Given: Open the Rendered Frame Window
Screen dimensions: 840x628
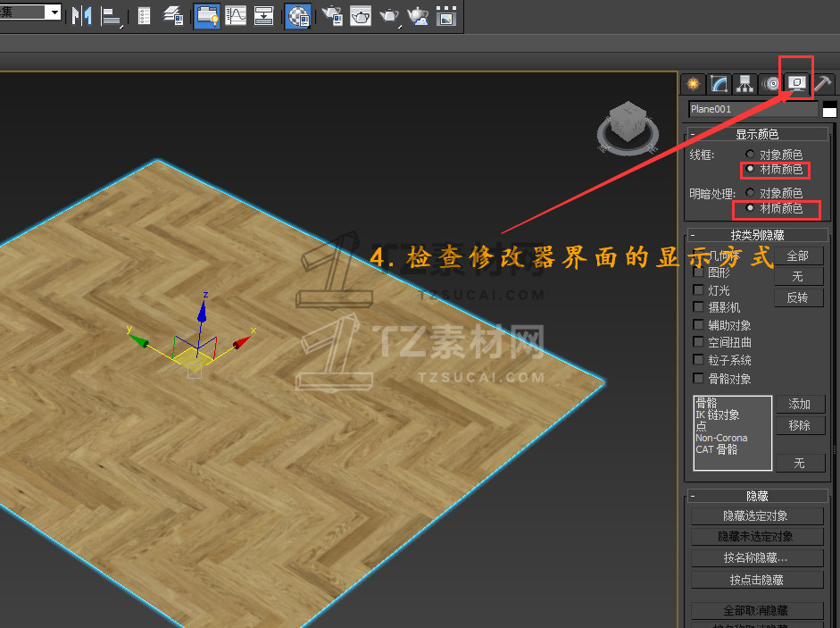Looking at the screenshot, I should tap(361, 15).
